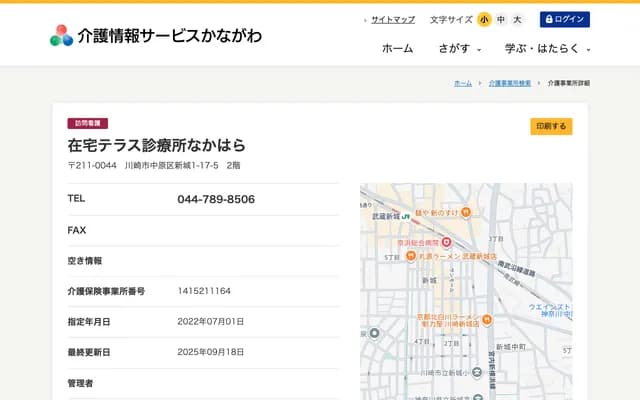Select the facility name 在宅テラス診療所なかはら
This screenshot has height=400, width=640.
tap(157, 145)
